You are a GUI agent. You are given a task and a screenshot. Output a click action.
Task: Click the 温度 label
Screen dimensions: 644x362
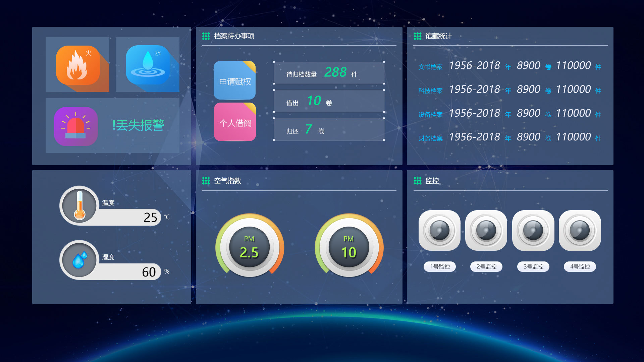(x=108, y=203)
